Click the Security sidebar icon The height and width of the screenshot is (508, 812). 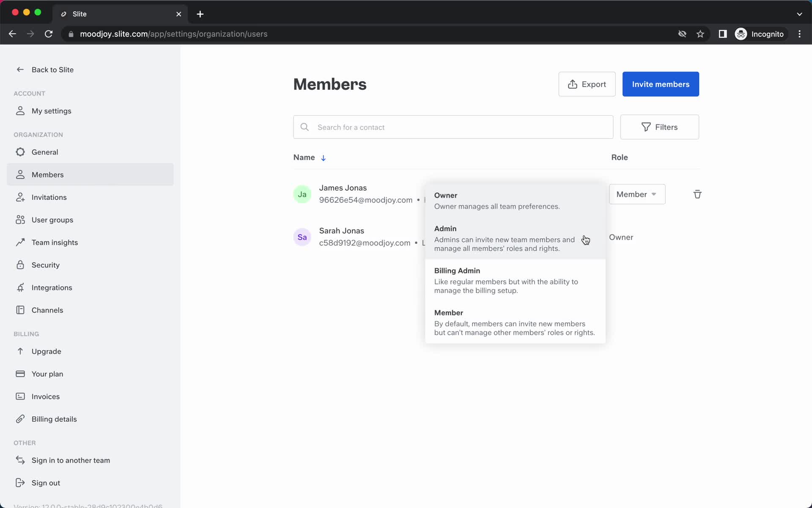[20, 265]
